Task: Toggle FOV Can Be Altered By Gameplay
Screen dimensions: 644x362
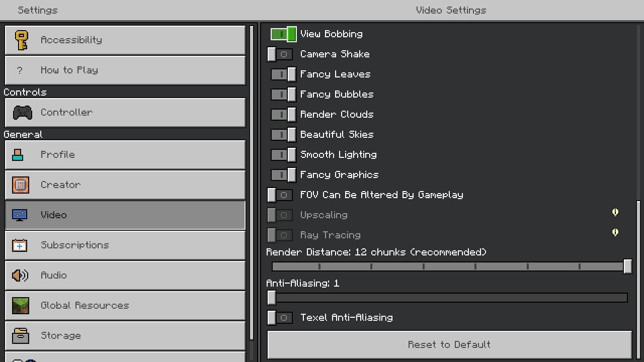Action: point(280,195)
